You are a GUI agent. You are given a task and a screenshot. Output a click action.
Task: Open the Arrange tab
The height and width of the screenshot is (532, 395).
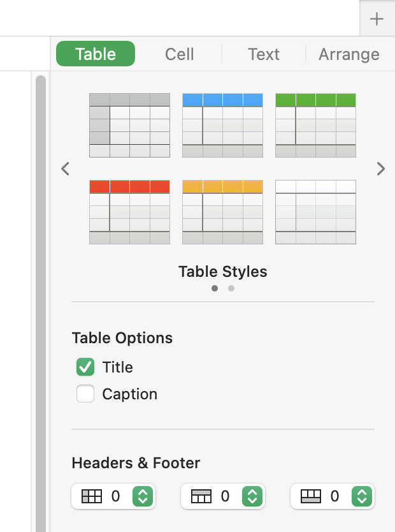point(348,54)
